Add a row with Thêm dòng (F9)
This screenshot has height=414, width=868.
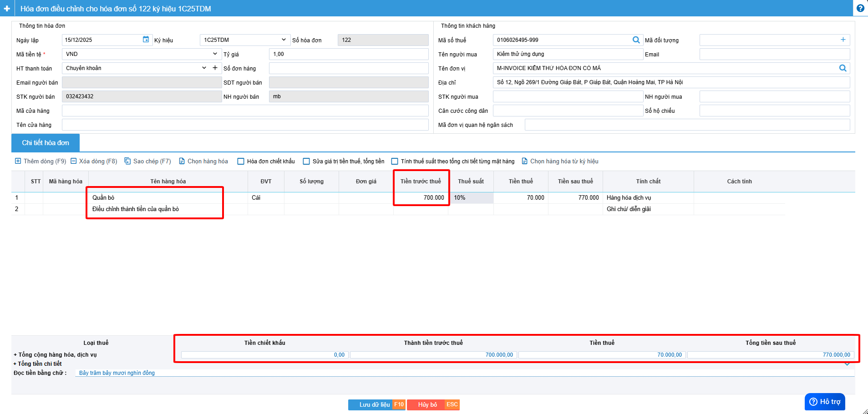(x=41, y=161)
